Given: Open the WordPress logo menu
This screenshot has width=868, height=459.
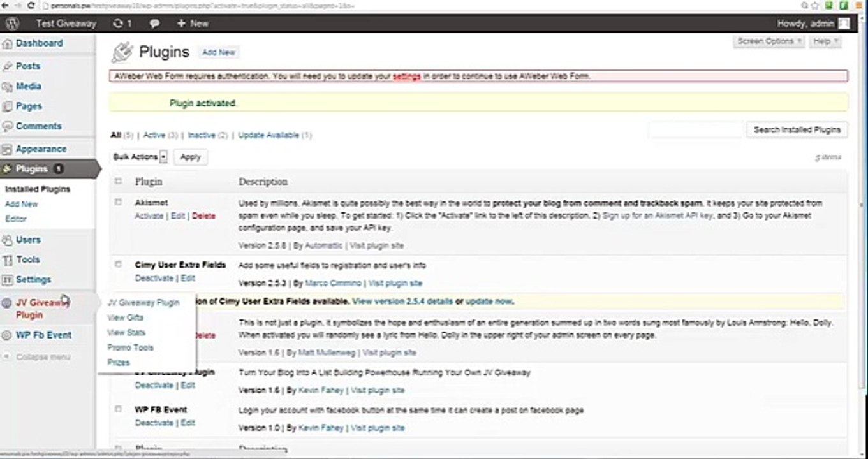Looking at the screenshot, I should (11, 24).
